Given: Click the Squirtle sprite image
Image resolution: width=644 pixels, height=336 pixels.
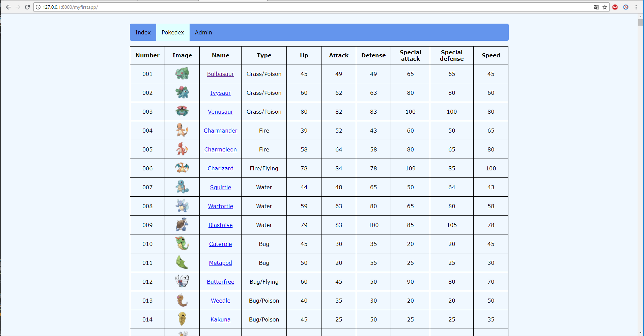Looking at the screenshot, I should 182,187.
